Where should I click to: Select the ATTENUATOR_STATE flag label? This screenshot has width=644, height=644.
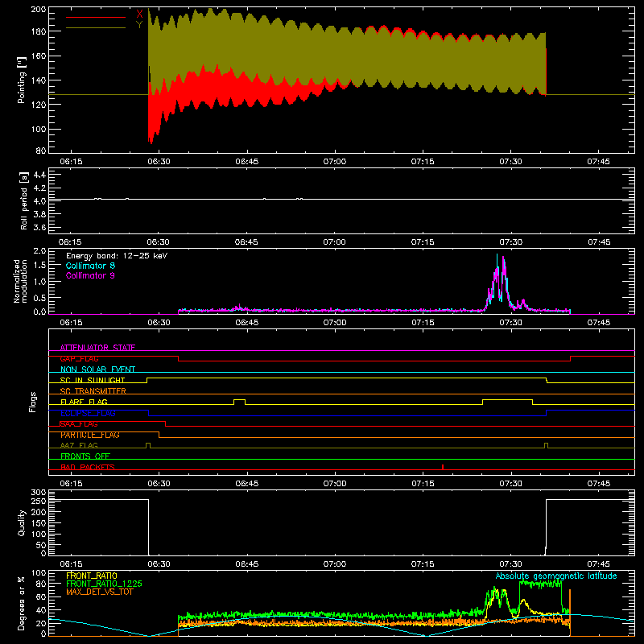97,348
